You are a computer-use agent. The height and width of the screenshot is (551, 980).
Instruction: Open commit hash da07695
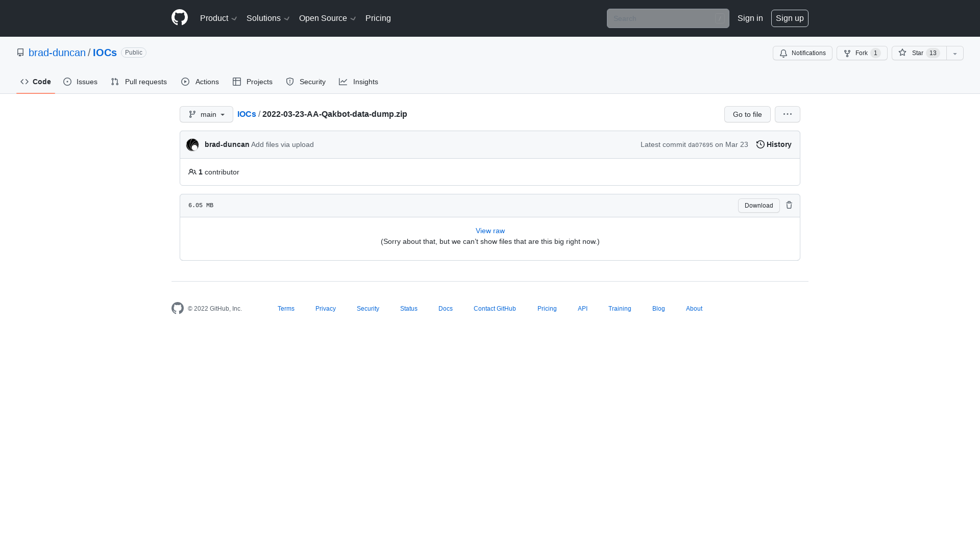coord(700,145)
